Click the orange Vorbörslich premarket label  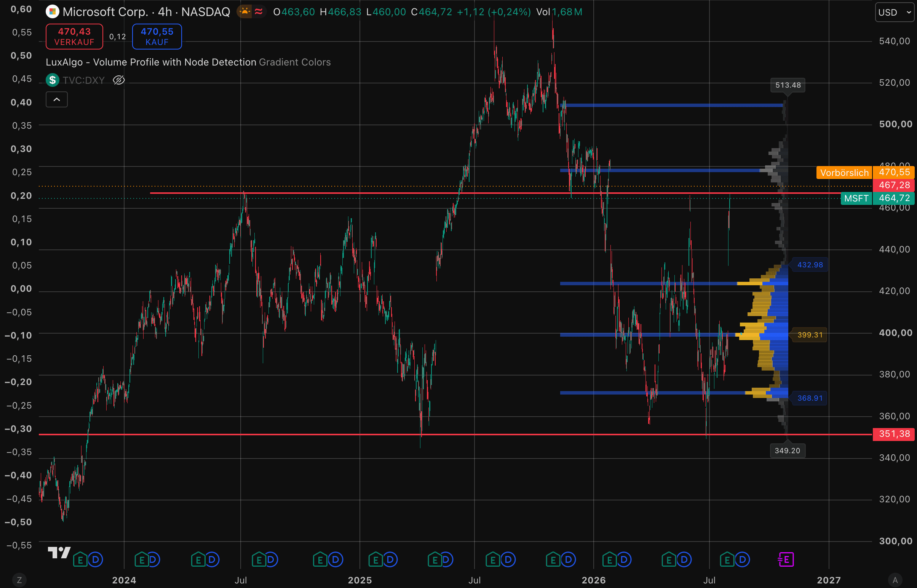pos(845,173)
